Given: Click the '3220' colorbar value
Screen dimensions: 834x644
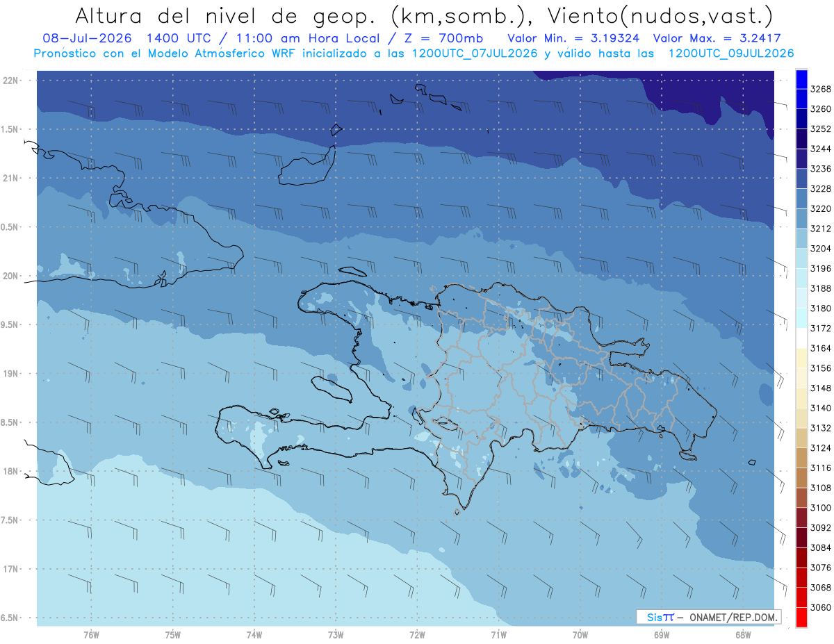Looking at the screenshot, I should 821,208.
